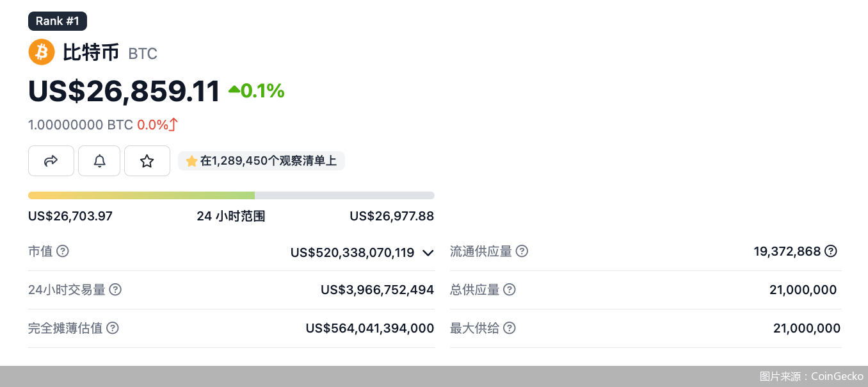Open help tooltip beside 最大供给
Viewport: 868px width, 387px height.
click(509, 328)
